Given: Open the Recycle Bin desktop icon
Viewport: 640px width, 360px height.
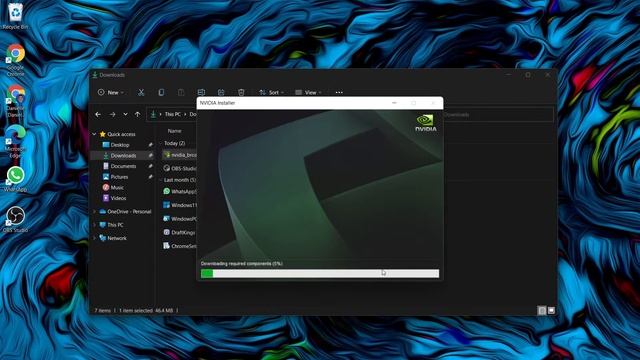Looking at the screenshot, I should coord(16,16).
